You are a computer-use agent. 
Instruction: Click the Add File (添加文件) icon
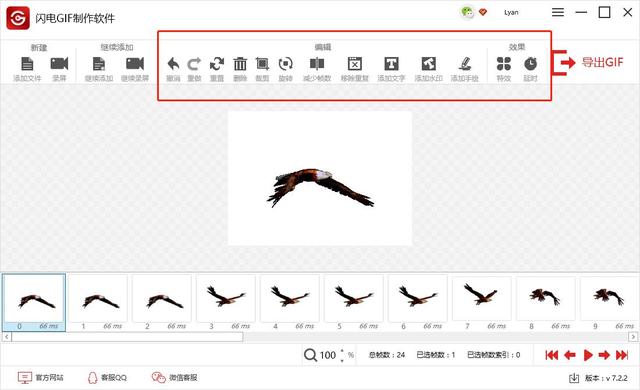click(27, 64)
